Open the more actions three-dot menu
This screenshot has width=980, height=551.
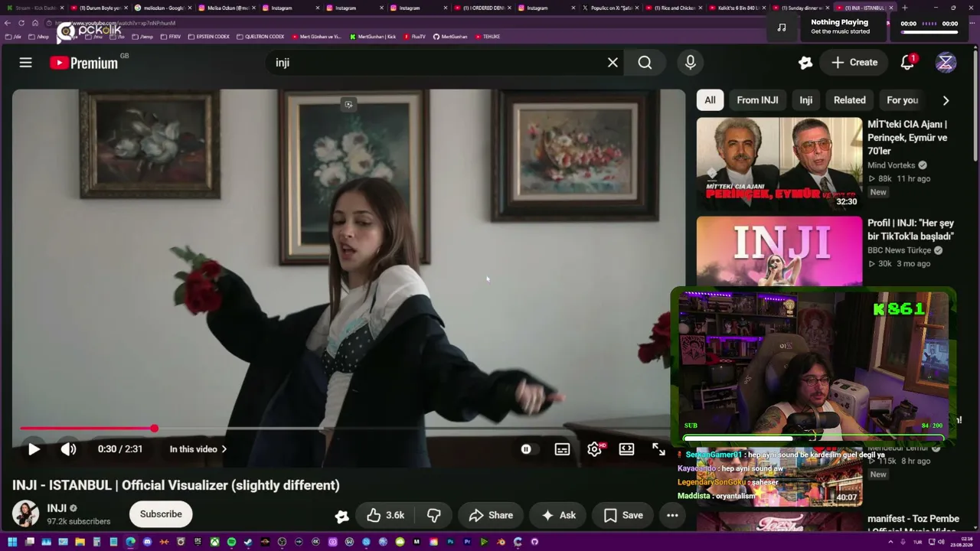(672, 516)
